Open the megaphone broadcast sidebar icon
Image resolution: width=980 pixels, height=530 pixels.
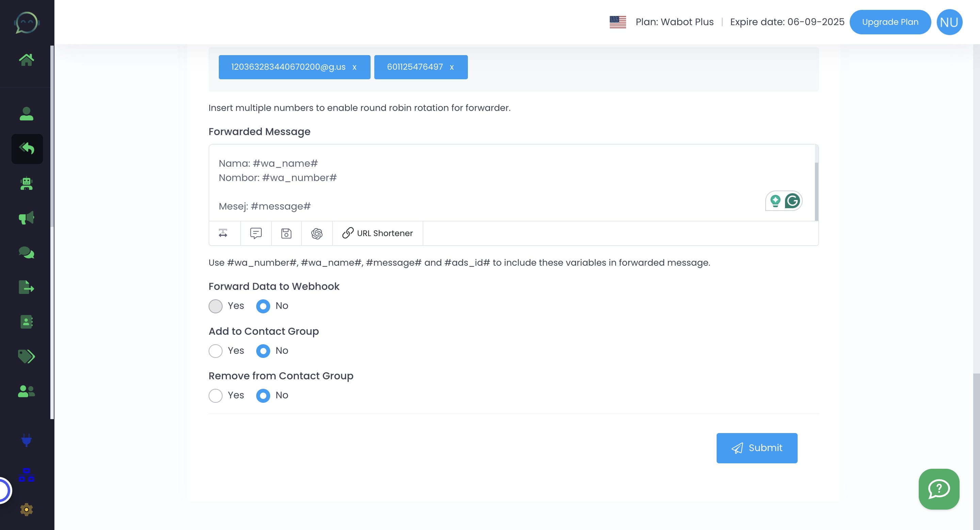(x=26, y=218)
